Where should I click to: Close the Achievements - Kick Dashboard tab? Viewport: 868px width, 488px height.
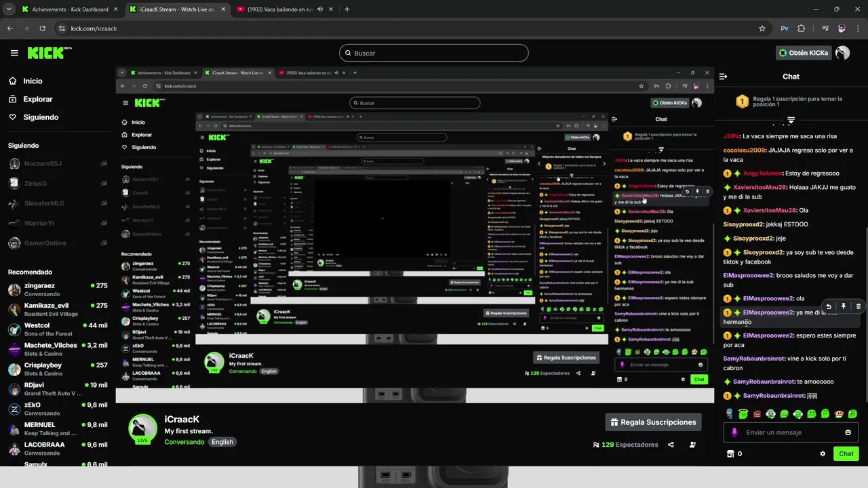[115, 9]
